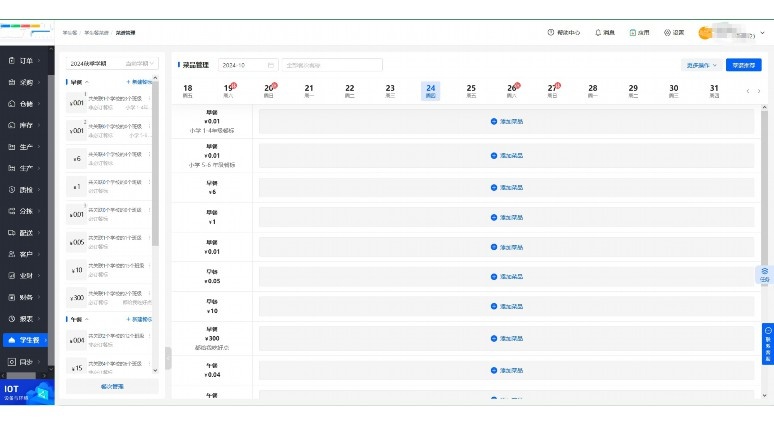This screenshot has height=425, width=774.
Task: Open the 分拣 sidebar menu
Action: click(25, 211)
